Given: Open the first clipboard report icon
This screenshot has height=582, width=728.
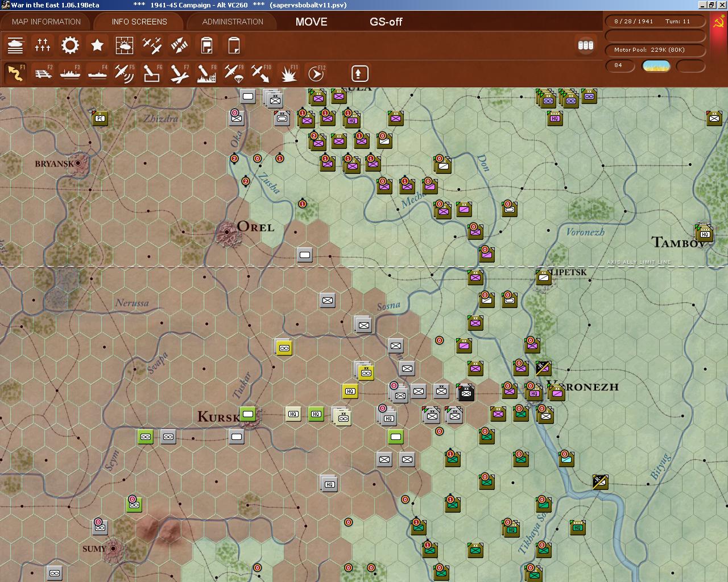Looking at the screenshot, I should pos(206,45).
